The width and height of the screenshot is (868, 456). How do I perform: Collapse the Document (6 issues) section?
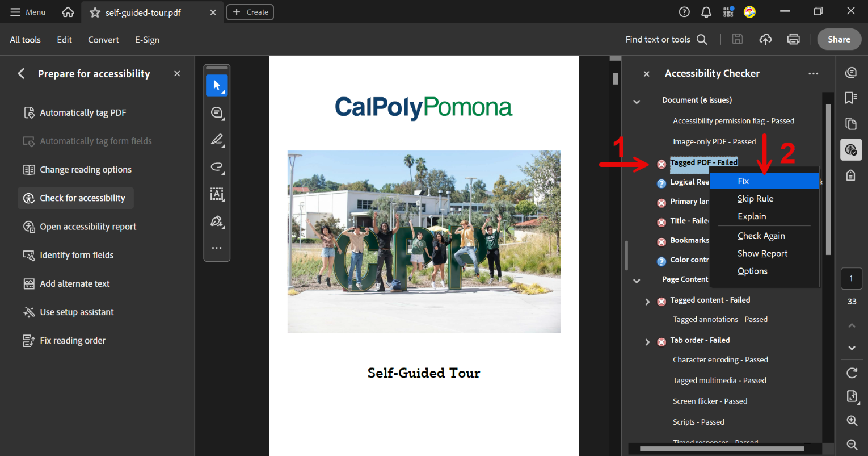(637, 101)
